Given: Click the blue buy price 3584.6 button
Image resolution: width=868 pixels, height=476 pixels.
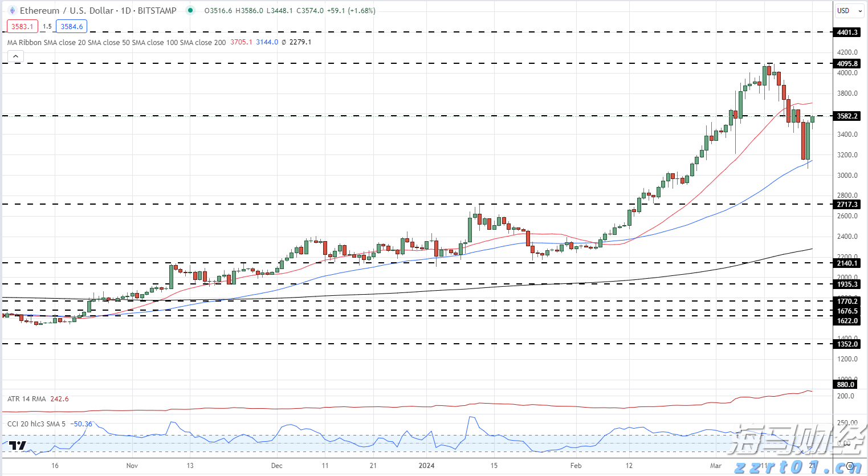Looking at the screenshot, I should tap(71, 26).
